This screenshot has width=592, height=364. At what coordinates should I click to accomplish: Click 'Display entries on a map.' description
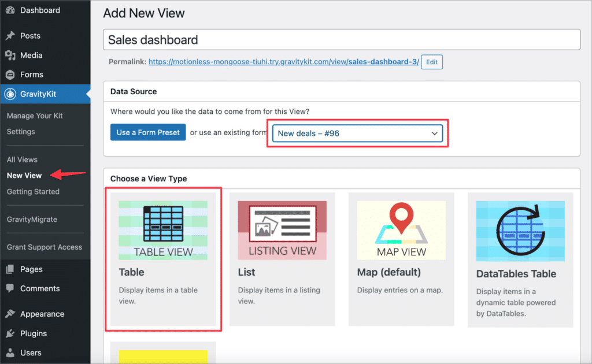click(x=400, y=289)
